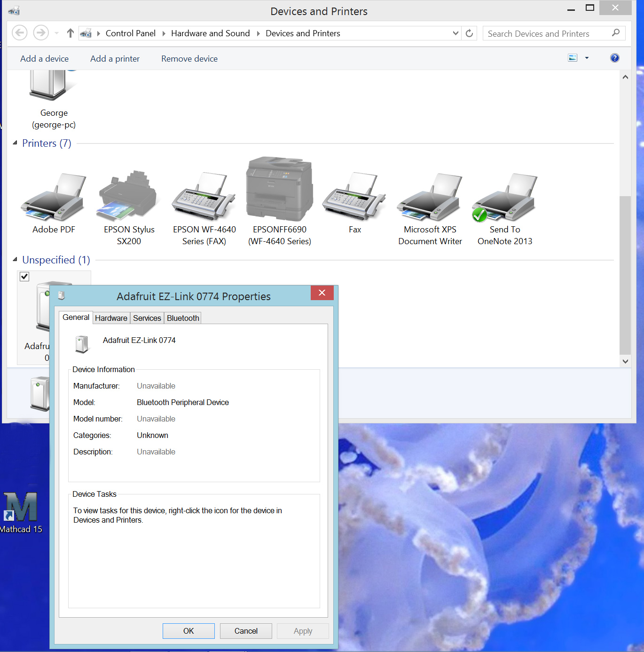Click the 'Unknown' categories value
Screen dimensions: 644x652
[152, 435]
